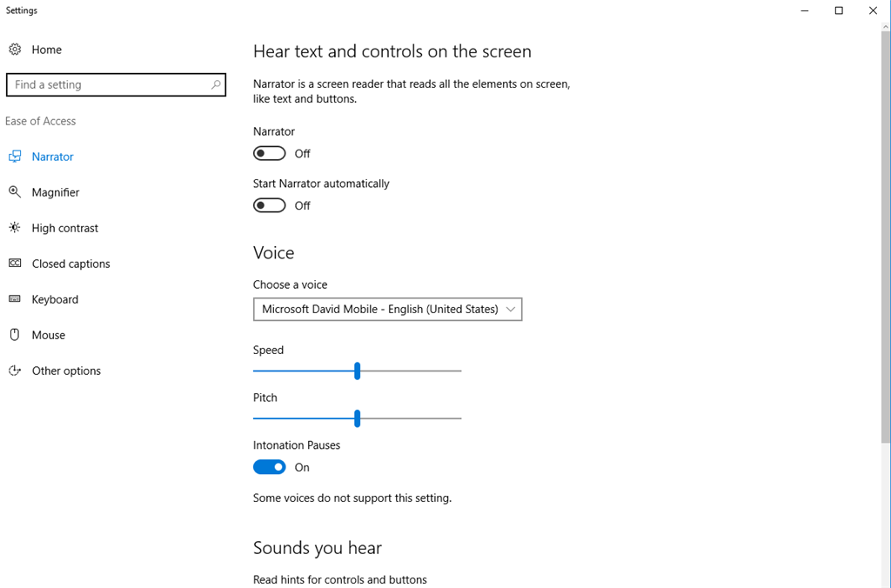The image size is (891, 588).
Task: Click the Keyboard icon in sidebar
Action: click(15, 299)
